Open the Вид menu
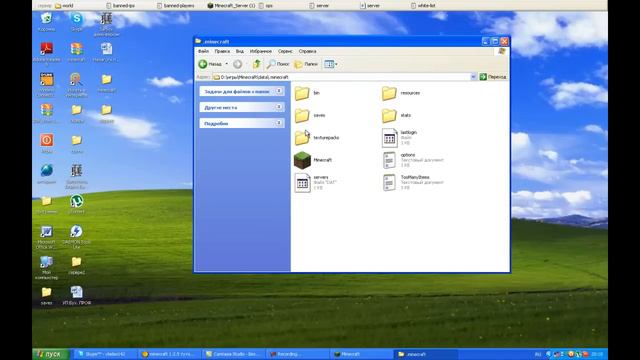Screen dimensions: 640x360 (x=240, y=51)
